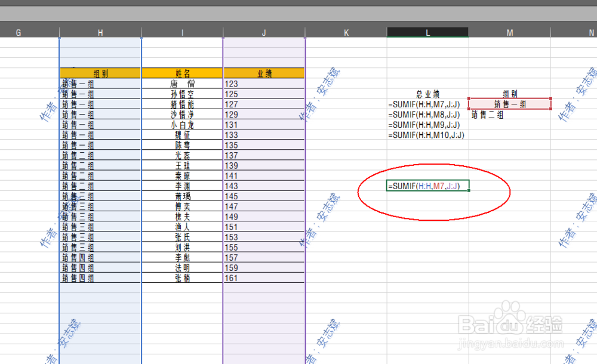Click the name cell 渔人

tap(182, 227)
